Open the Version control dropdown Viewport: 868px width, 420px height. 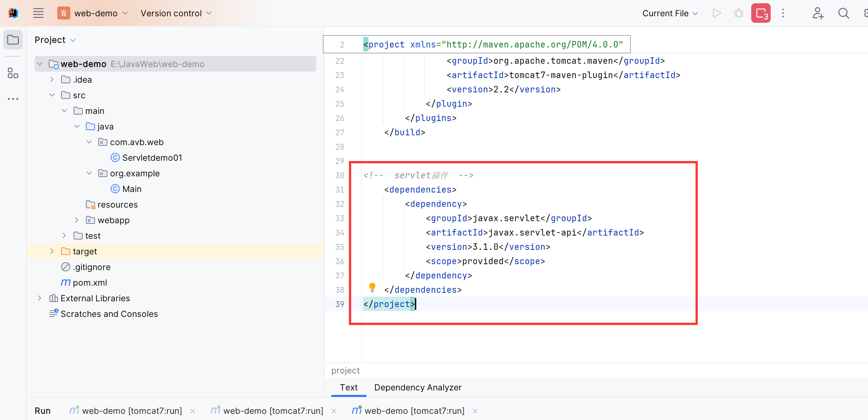pyautogui.click(x=176, y=13)
